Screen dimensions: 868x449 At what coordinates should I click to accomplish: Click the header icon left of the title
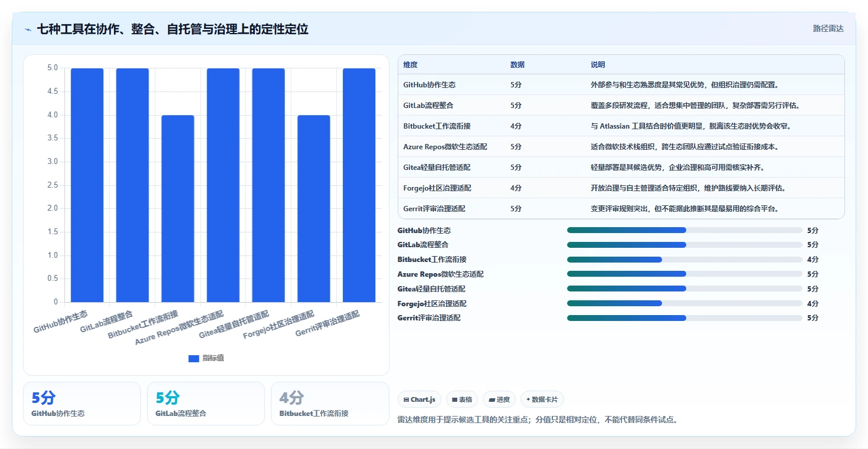tap(28, 30)
